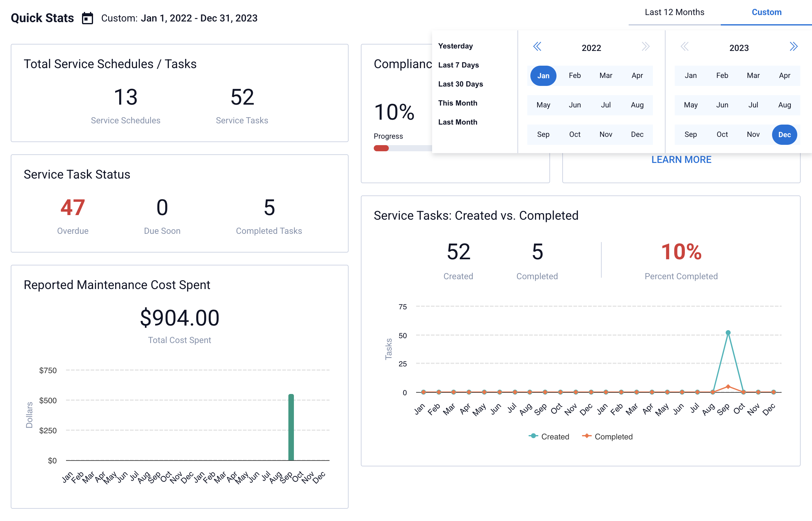Toggle the Created series legend marker
This screenshot has width=812, height=521.
(533, 436)
